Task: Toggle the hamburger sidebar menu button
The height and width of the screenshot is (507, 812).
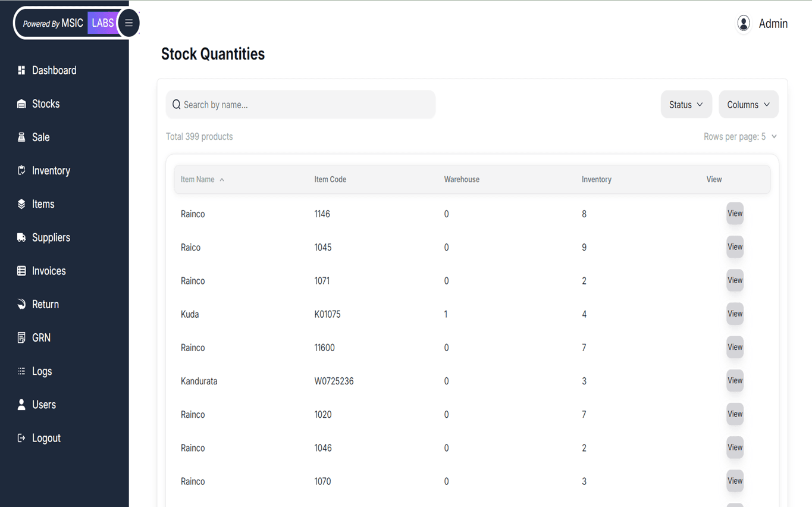Action: pyautogui.click(x=128, y=23)
